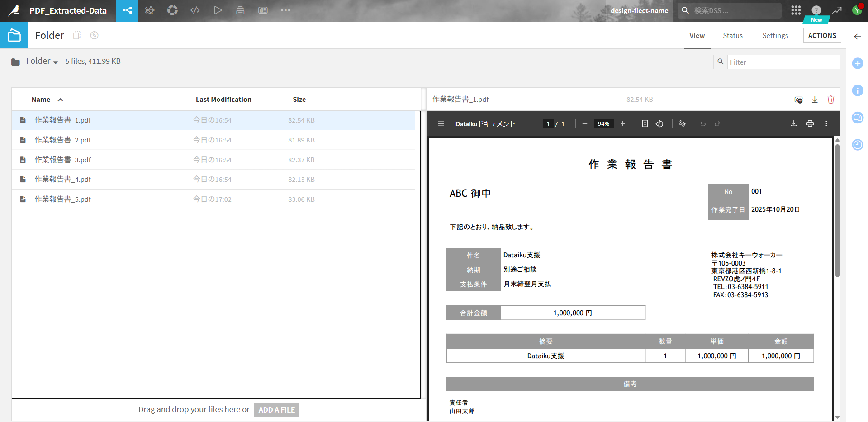
Task: Toggle fit to page in PDF viewer
Action: pyautogui.click(x=645, y=123)
